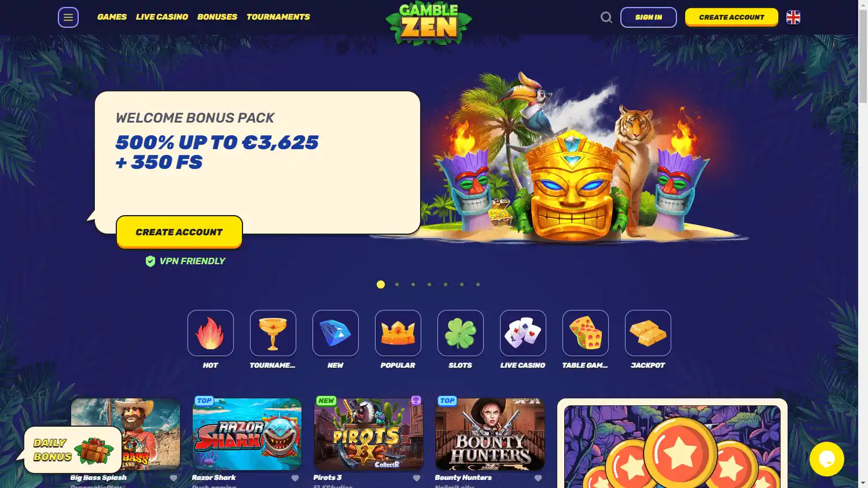Open the hamburger menu icon

pyautogui.click(x=68, y=17)
